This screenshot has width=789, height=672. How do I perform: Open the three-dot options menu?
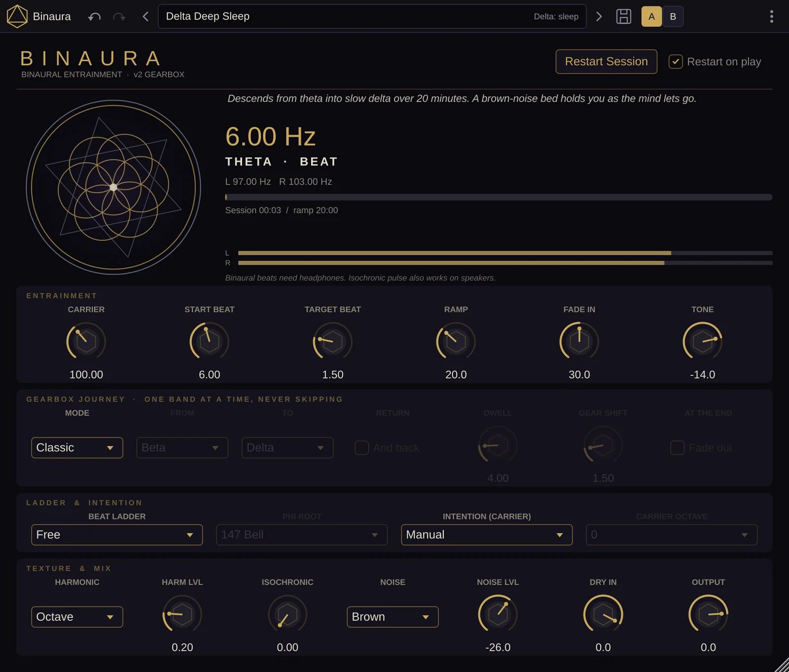coord(772,16)
